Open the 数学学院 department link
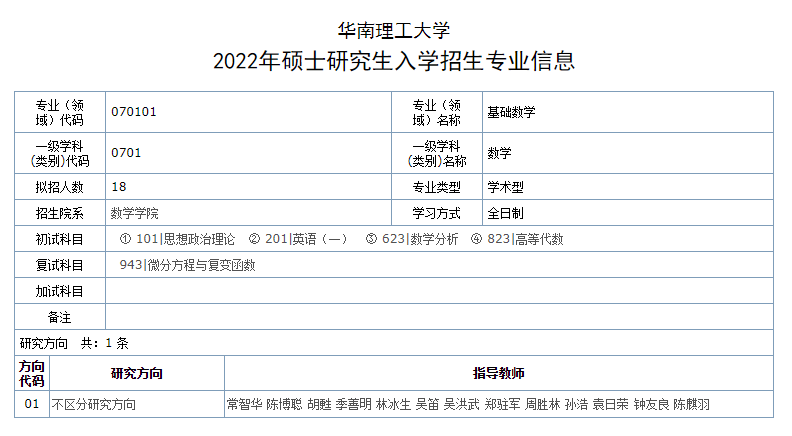Screen dimensions: 792x436 click(x=134, y=213)
